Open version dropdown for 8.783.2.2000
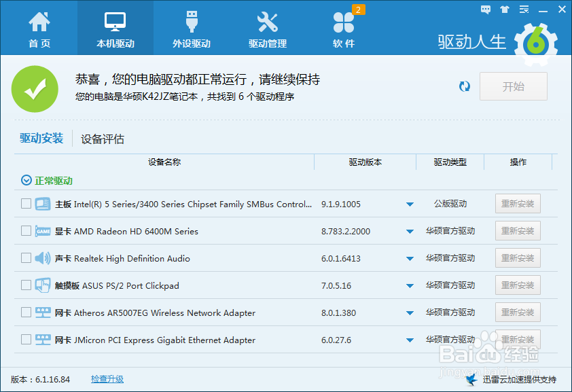This screenshot has height=392, width=572. pos(410,232)
